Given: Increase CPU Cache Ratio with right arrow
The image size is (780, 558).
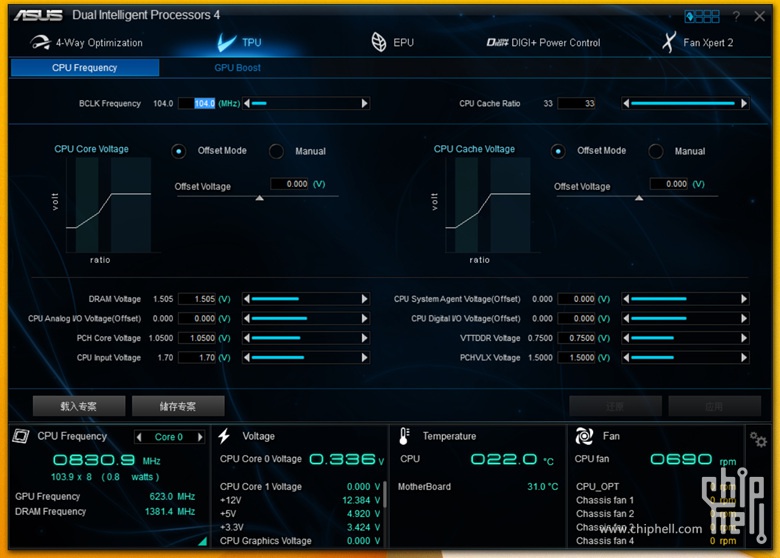Looking at the screenshot, I should tap(744, 103).
